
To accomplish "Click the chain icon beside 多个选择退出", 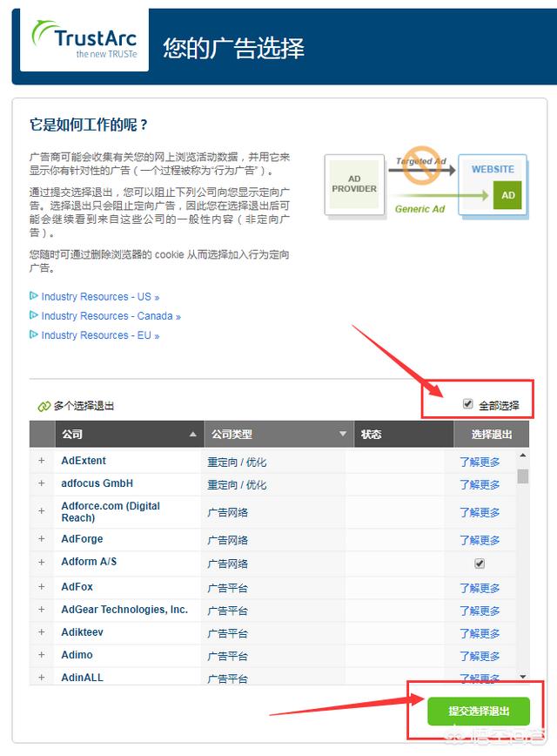I will [44, 406].
